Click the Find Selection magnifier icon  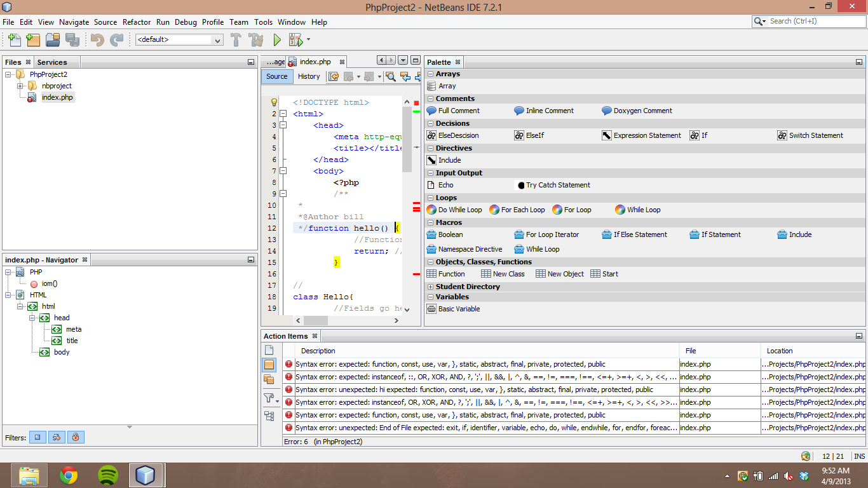pyautogui.click(x=391, y=77)
